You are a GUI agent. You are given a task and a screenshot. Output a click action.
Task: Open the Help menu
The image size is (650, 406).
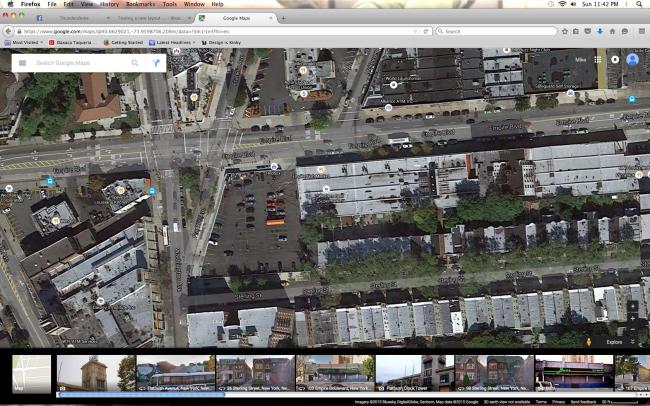point(217,4)
